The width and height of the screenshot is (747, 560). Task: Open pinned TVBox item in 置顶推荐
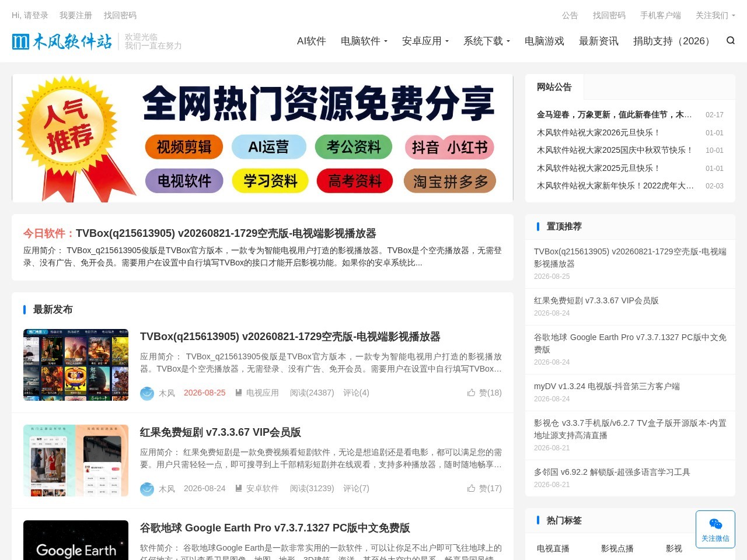click(630, 258)
